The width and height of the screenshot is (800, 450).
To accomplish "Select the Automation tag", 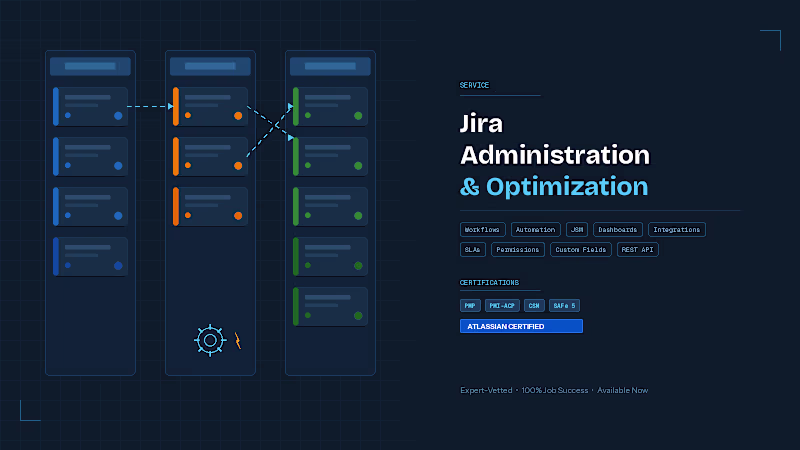I will (x=535, y=230).
